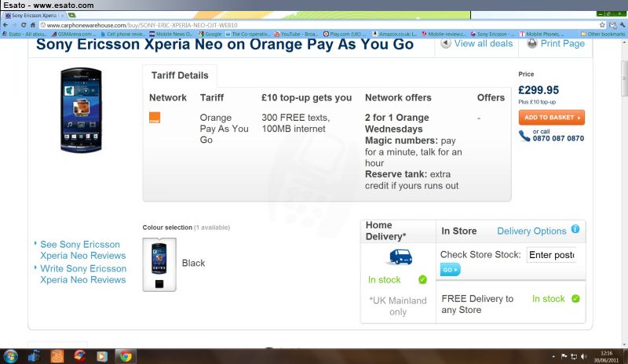
Task: Close the Sony Ericsson Xperia tab
Action: pyautogui.click(x=63, y=15)
